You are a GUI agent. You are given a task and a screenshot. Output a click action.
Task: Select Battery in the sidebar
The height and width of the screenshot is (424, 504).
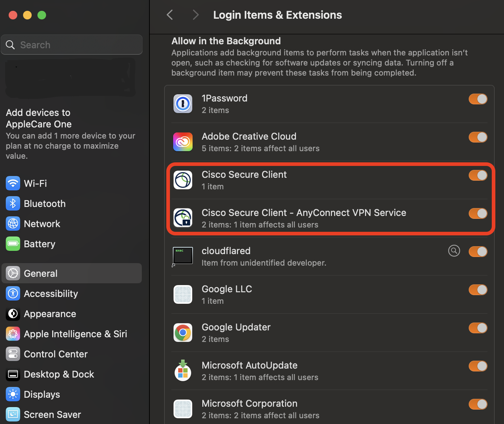coord(72,244)
